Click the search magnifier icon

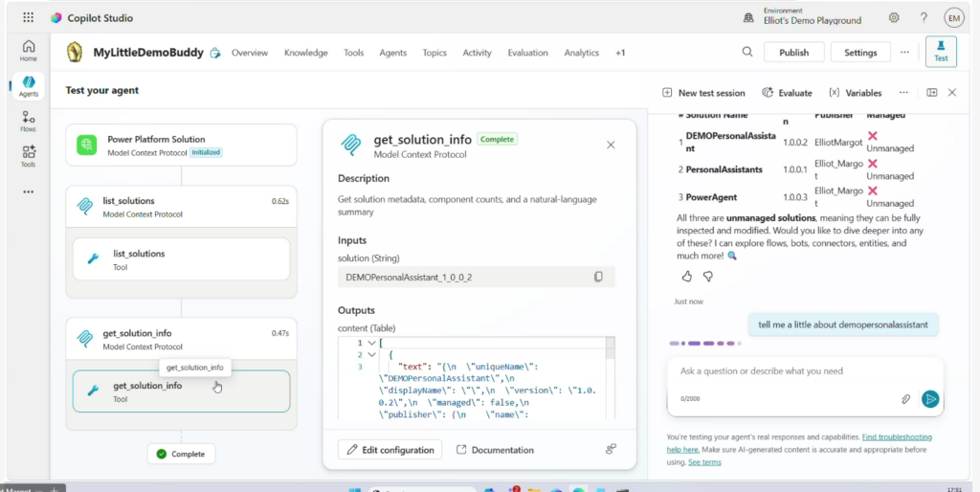(x=747, y=53)
